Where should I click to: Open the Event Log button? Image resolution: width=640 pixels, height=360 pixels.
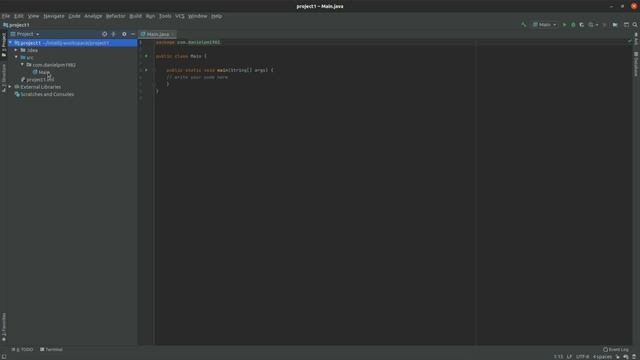click(616, 350)
